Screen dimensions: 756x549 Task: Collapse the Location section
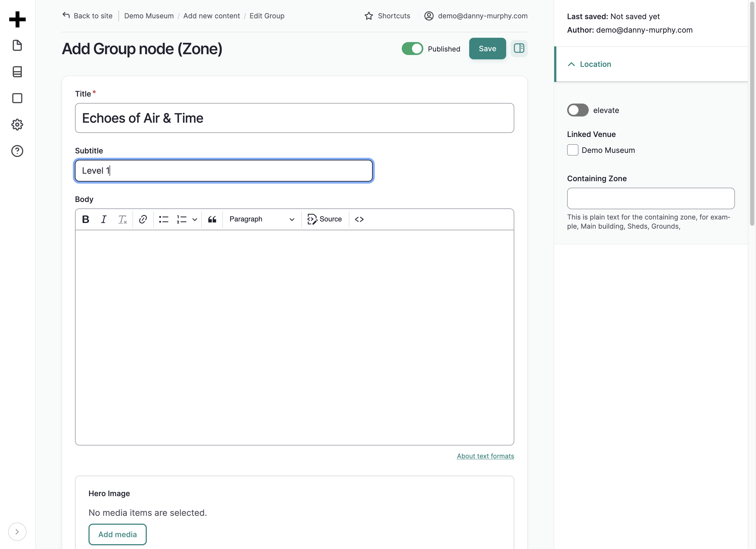[x=651, y=64]
